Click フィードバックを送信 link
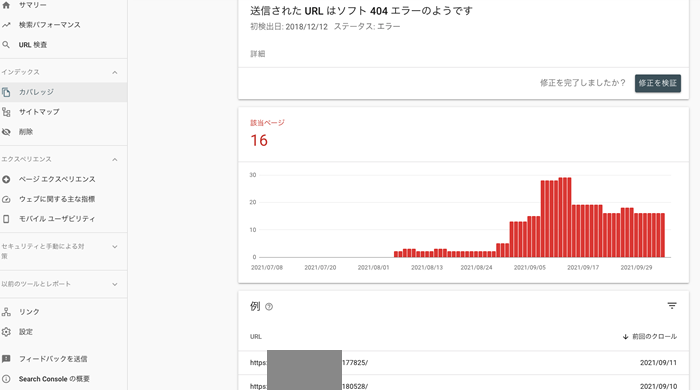This screenshot has width=700, height=390. point(53,359)
